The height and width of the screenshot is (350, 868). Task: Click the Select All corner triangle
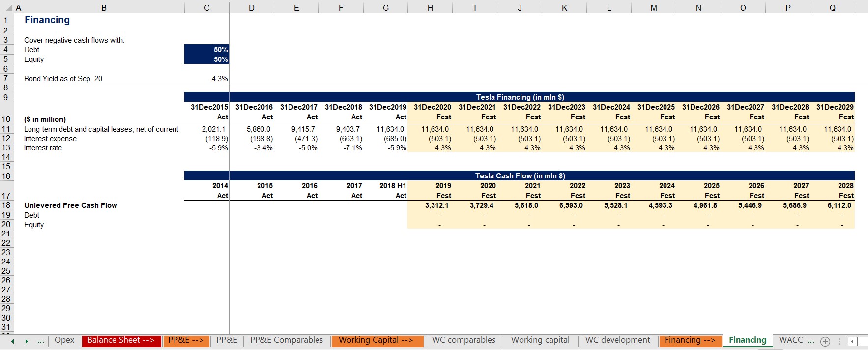tap(9, 8)
